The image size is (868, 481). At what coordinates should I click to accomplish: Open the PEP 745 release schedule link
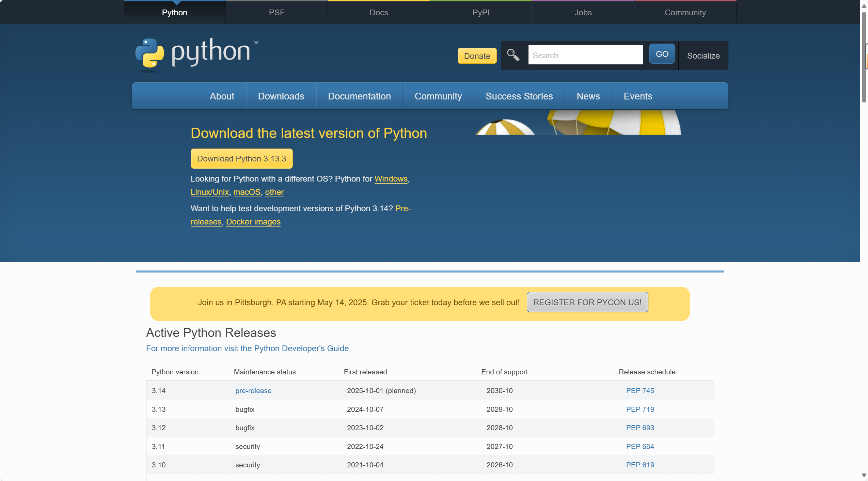[x=640, y=391]
